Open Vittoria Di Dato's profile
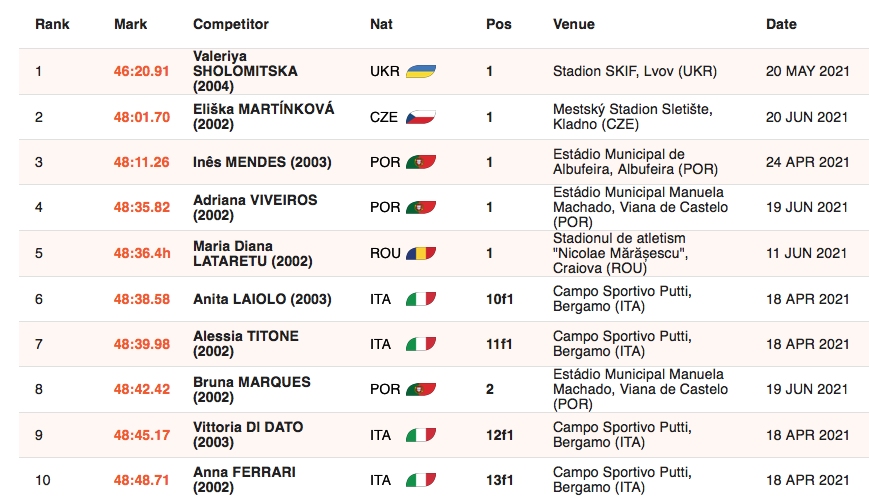 point(248,435)
